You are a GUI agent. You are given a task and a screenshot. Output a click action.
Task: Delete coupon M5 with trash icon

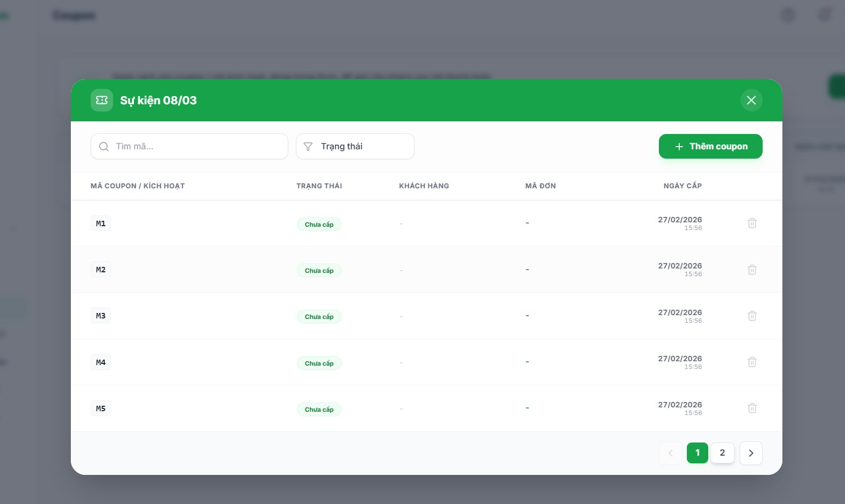click(x=752, y=408)
